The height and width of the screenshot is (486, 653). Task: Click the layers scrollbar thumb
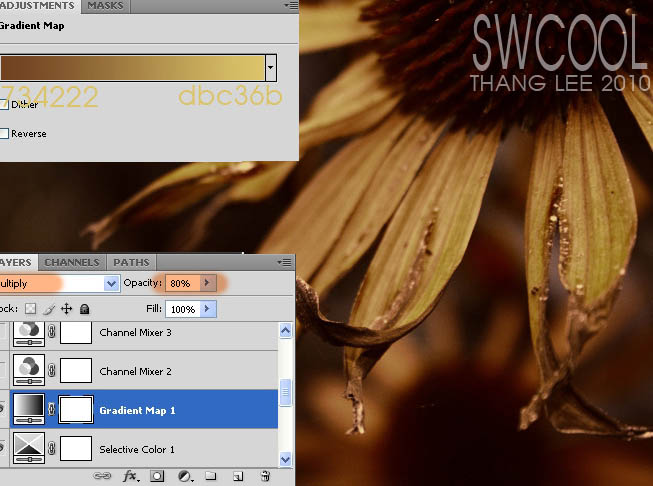point(285,392)
